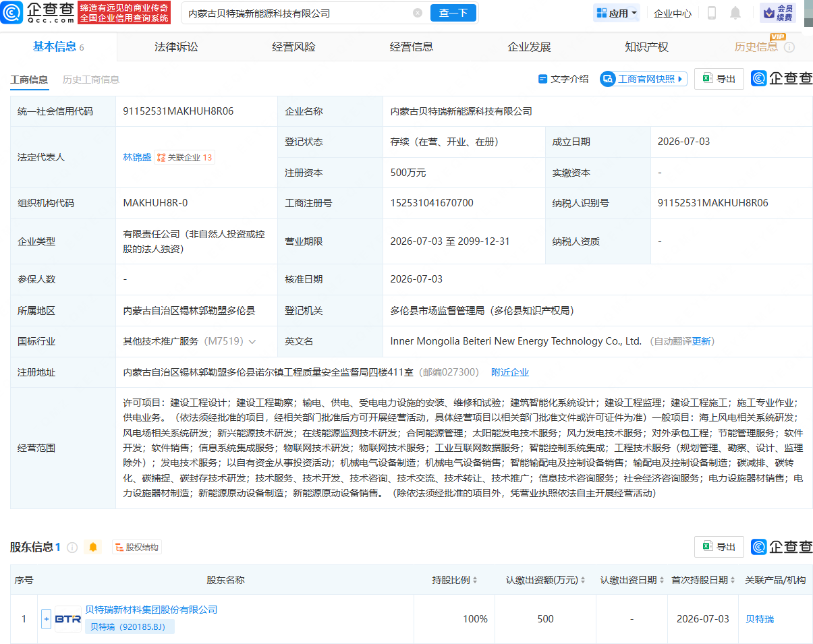Select the 工商信息 sub-tab
The image size is (813, 644).
pos(29,80)
